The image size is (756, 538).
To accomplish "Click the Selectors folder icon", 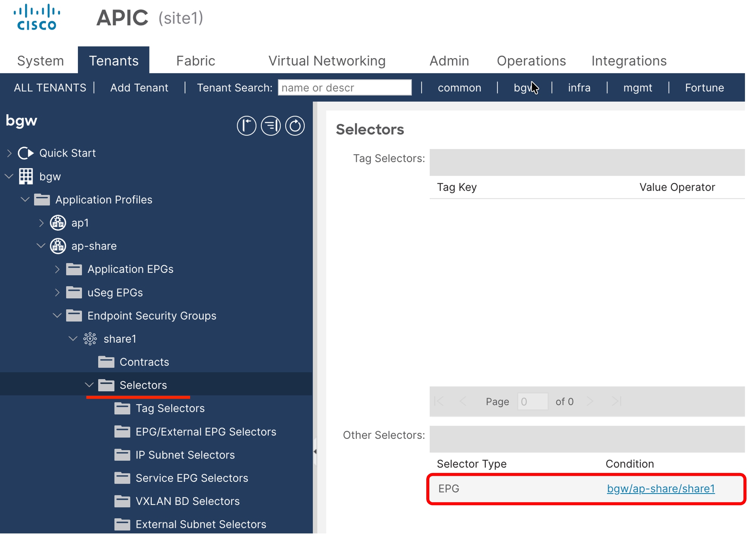I will pos(106,385).
